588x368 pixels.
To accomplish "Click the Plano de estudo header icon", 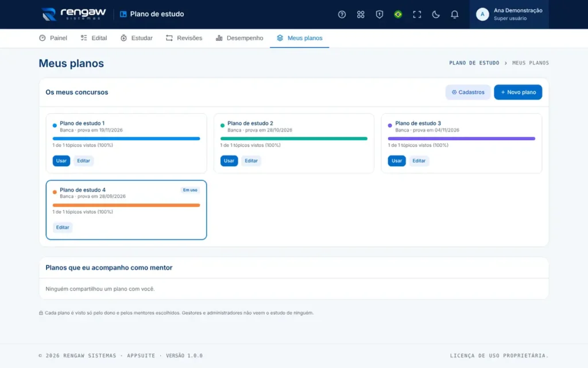I will click(x=123, y=14).
